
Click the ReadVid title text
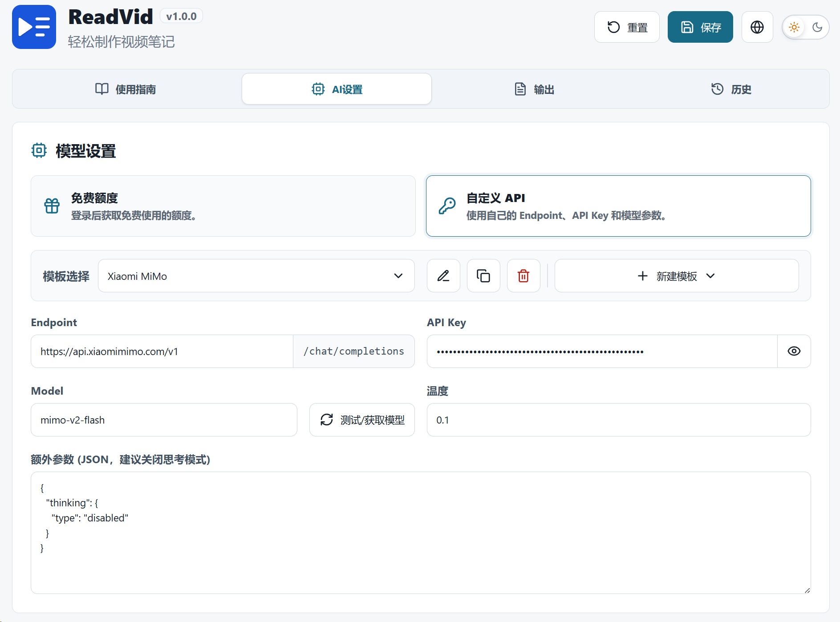(x=110, y=17)
